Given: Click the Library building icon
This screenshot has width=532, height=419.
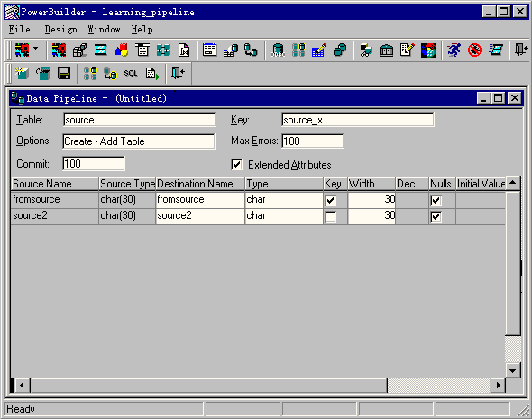Looking at the screenshot, I should 386,50.
